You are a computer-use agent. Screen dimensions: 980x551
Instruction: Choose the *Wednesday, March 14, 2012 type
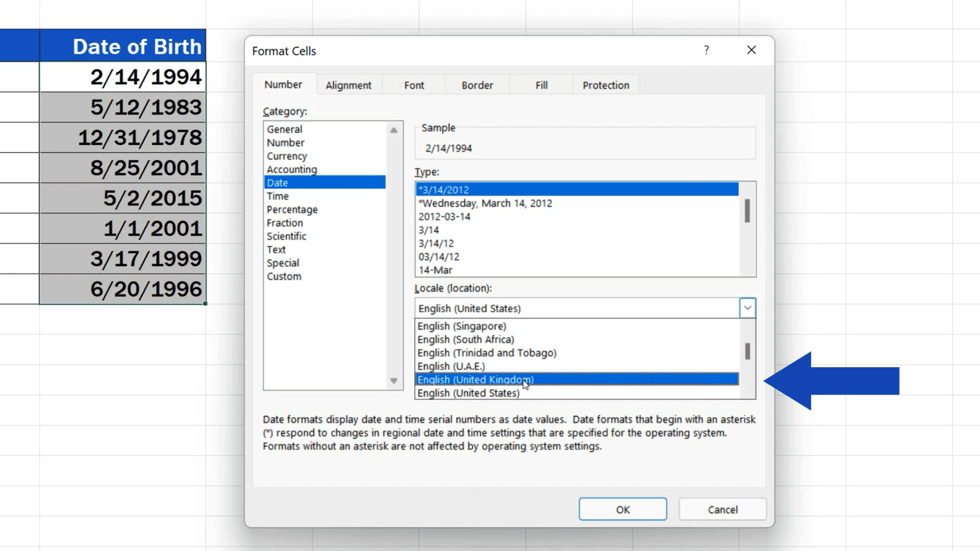pos(484,203)
